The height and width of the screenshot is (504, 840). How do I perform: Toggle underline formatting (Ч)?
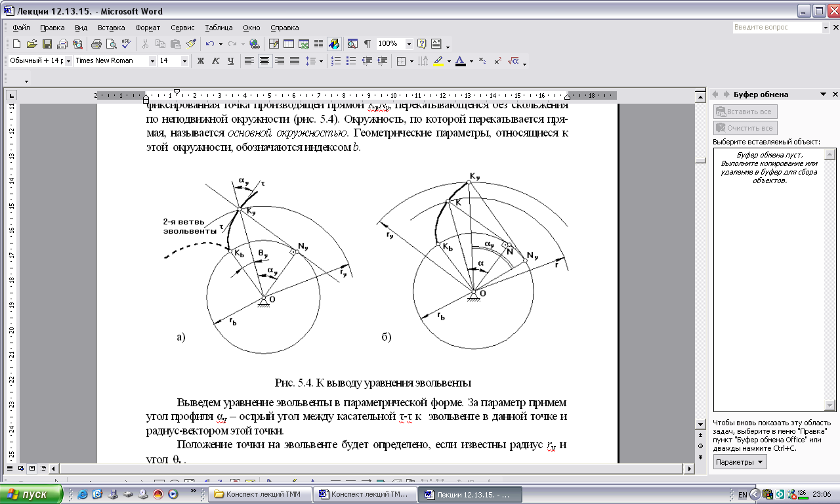point(231,61)
